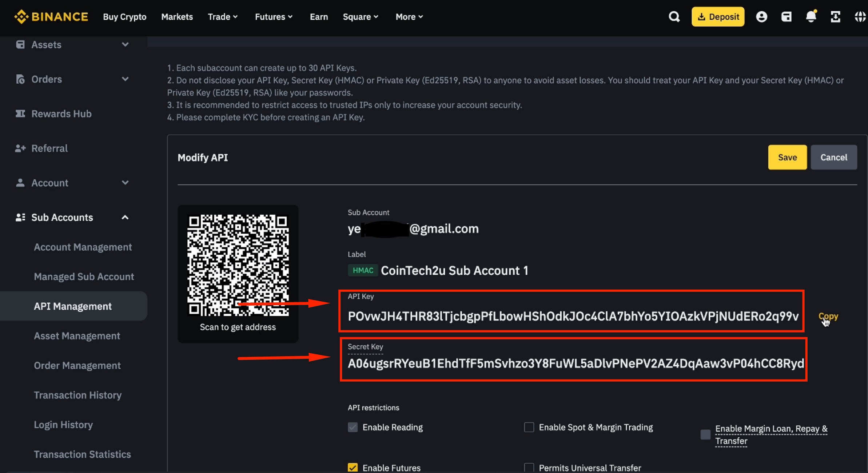
Task: Open the language globe icon
Action: click(x=860, y=17)
